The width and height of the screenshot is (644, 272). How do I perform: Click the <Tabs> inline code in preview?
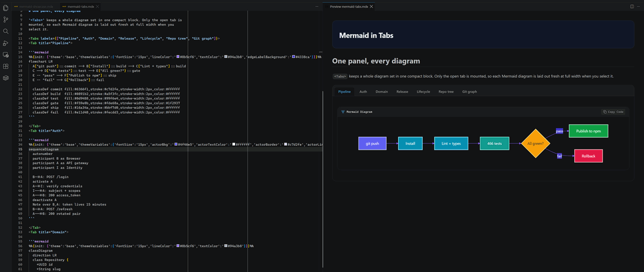pyautogui.click(x=339, y=76)
